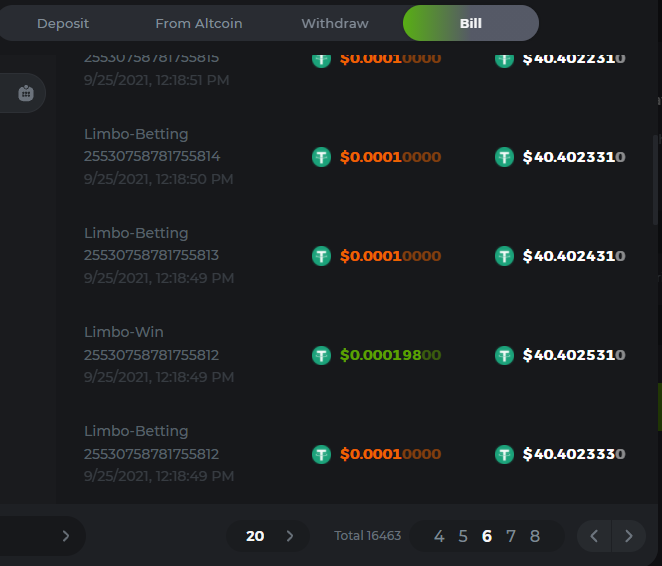
Task: Click Tether icon beside balance $40.4023310
Action: [x=505, y=157]
